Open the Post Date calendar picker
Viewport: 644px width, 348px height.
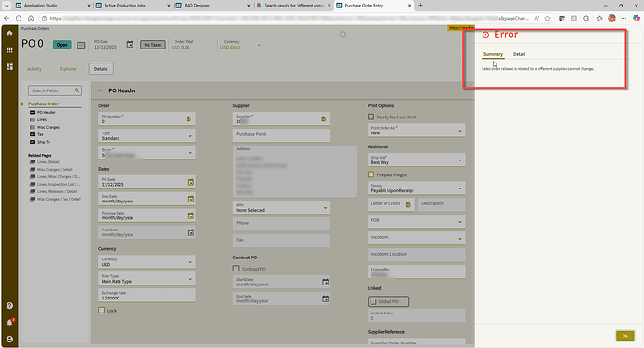point(190,232)
